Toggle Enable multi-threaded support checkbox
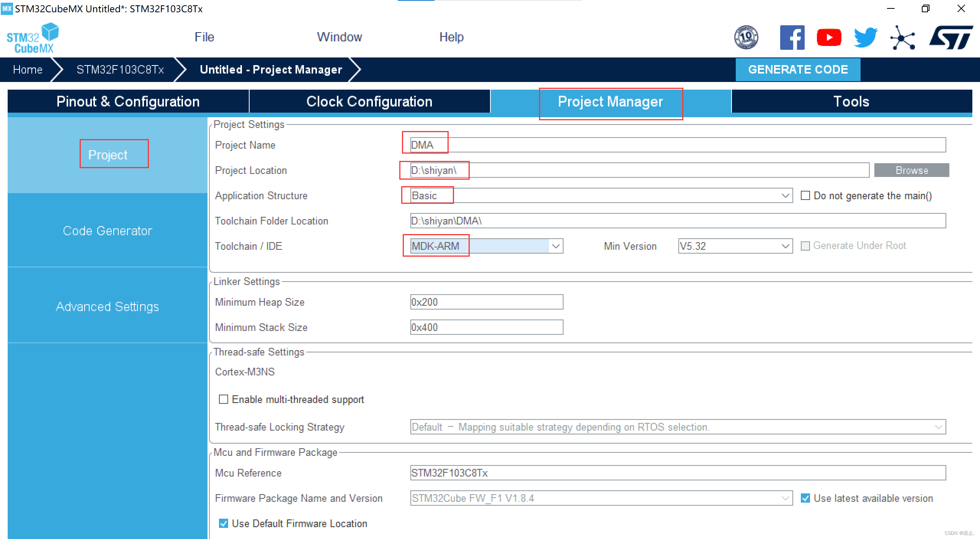Image resolution: width=980 pixels, height=539 pixels. [224, 400]
